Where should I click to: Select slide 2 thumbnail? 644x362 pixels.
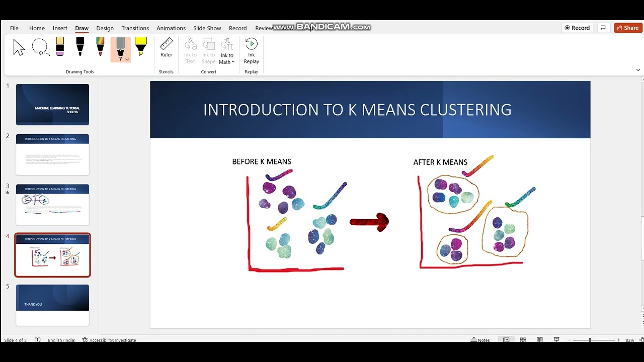tap(52, 154)
